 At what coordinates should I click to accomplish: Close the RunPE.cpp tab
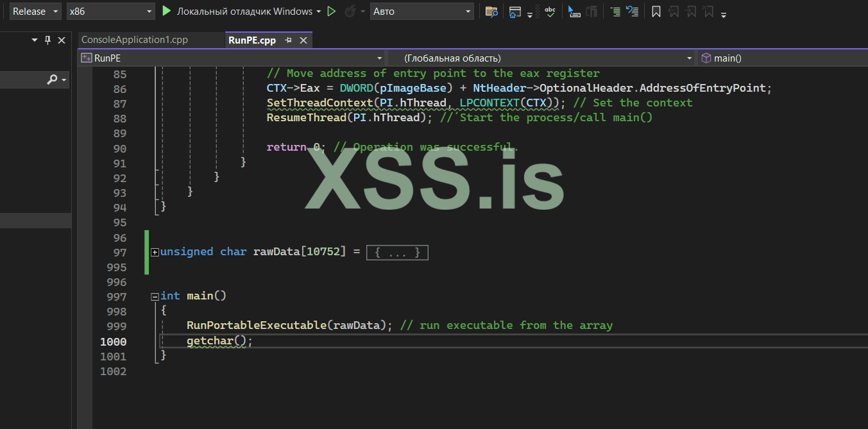303,40
